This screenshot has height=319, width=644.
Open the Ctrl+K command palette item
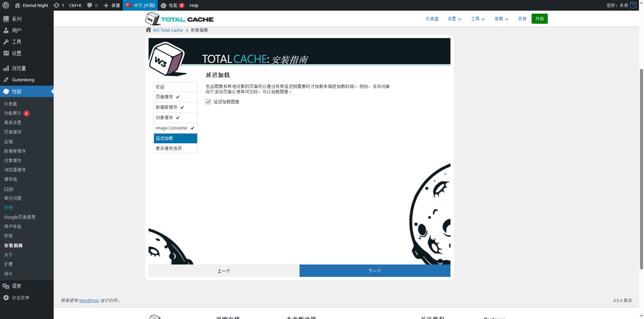click(75, 5)
